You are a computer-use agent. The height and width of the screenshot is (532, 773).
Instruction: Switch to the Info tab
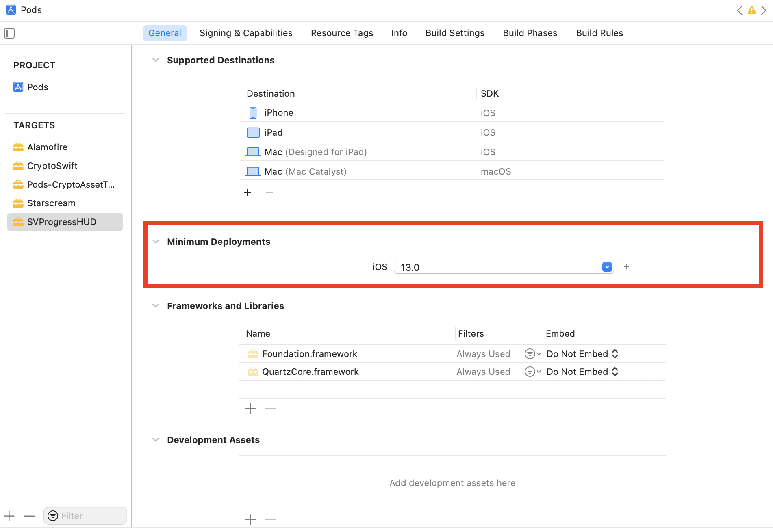pyautogui.click(x=399, y=33)
